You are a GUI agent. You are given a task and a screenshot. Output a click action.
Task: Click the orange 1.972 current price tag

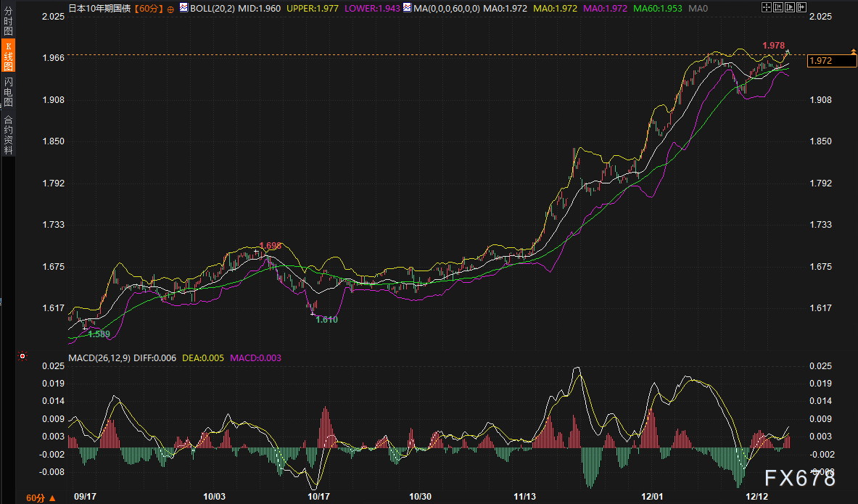831,60
